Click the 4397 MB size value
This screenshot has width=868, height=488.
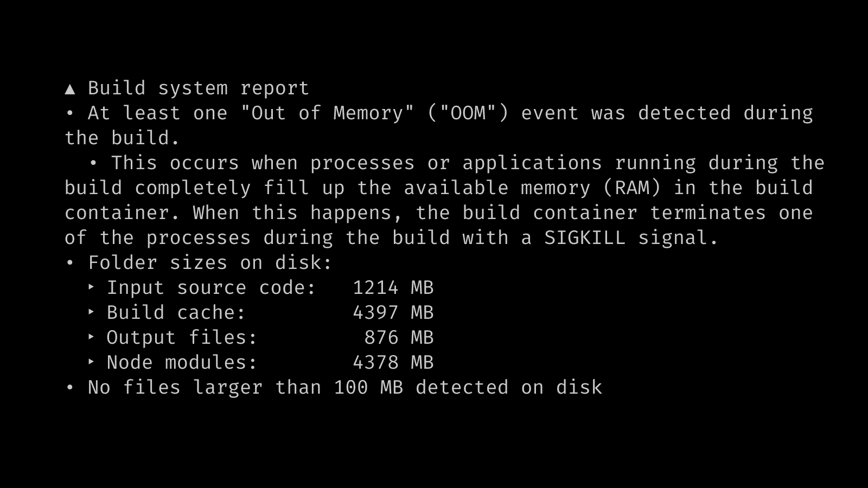click(393, 313)
